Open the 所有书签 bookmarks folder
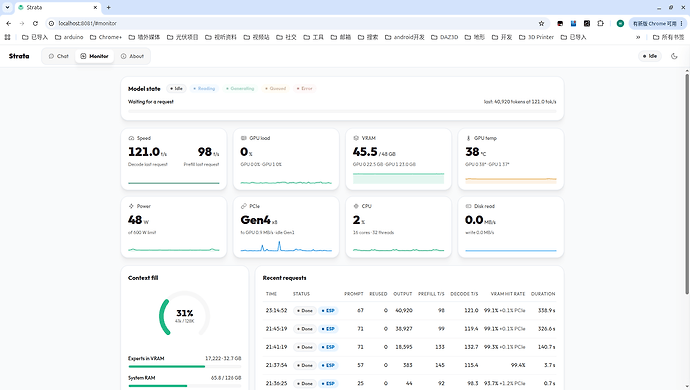Screen dimensions: 690x390 click(x=668, y=37)
